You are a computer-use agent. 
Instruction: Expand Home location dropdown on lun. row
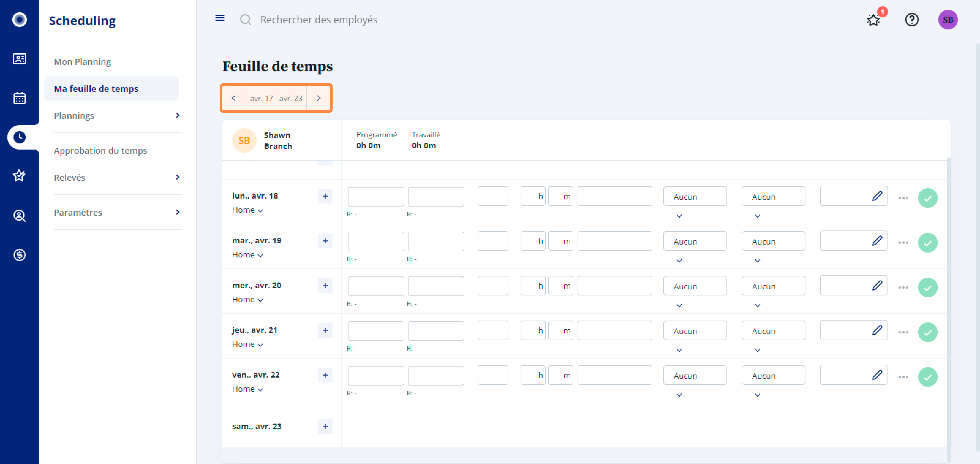(248, 210)
